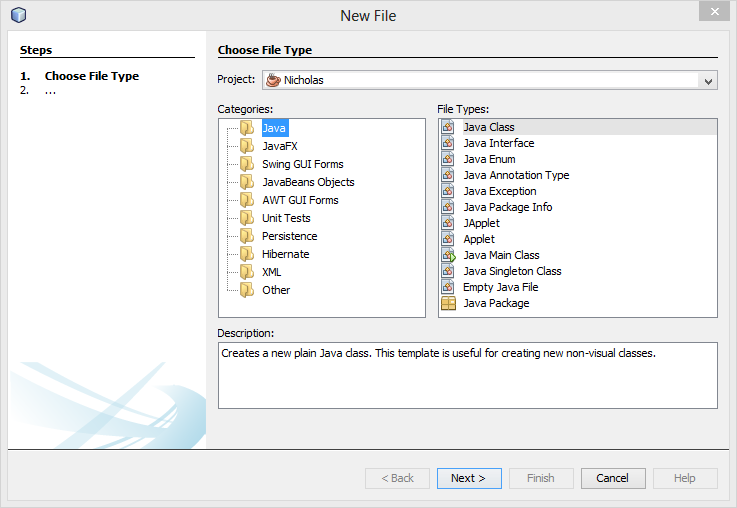Click the Cancel button
The width and height of the screenshot is (737, 508).
pos(613,478)
